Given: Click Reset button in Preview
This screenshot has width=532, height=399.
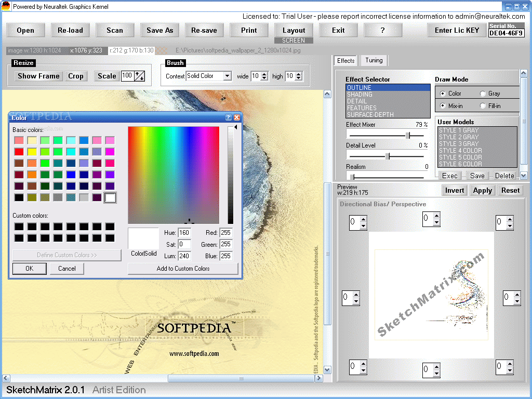Looking at the screenshot, I should 510,191.
